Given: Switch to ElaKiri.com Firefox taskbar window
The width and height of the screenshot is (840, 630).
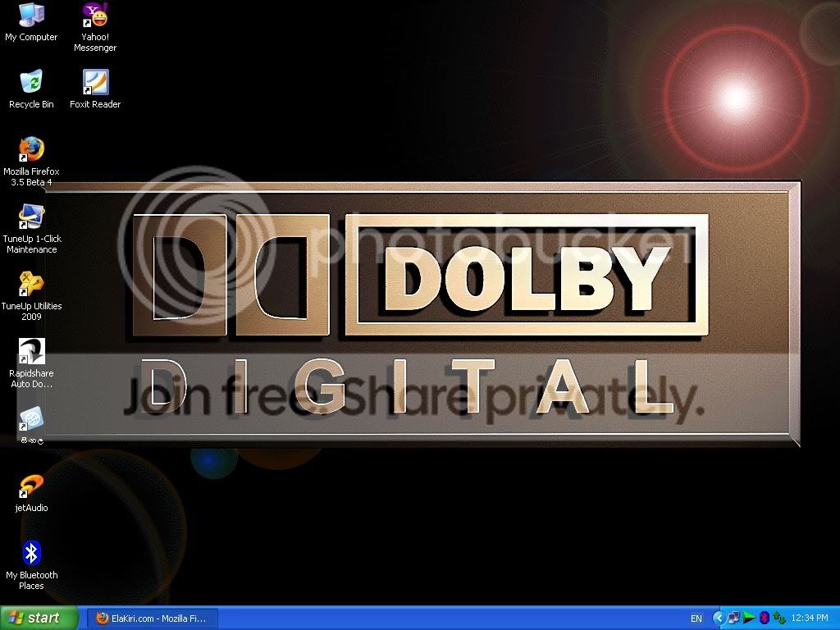Looking at the screenshot, I should point(152,619).
